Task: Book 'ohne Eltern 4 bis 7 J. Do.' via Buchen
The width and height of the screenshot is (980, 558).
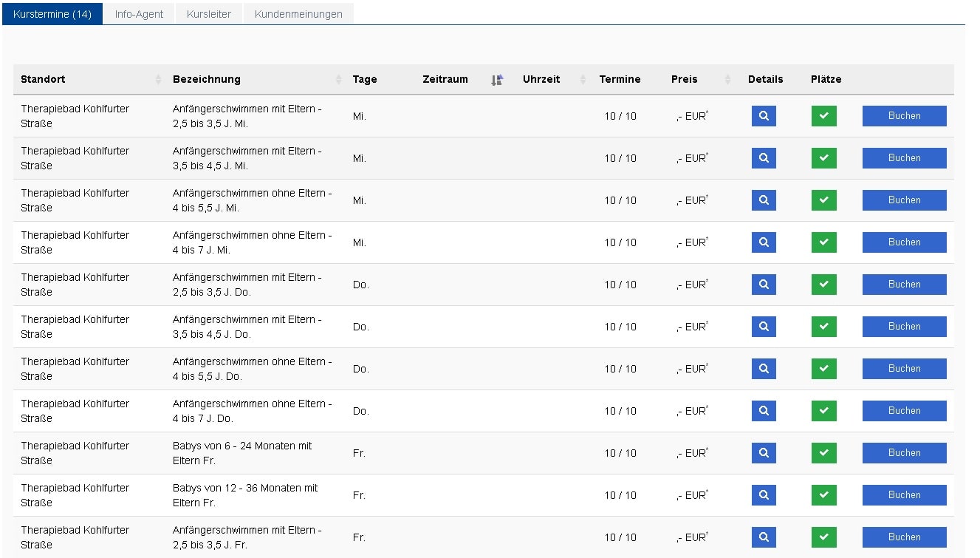Action: 904,411
